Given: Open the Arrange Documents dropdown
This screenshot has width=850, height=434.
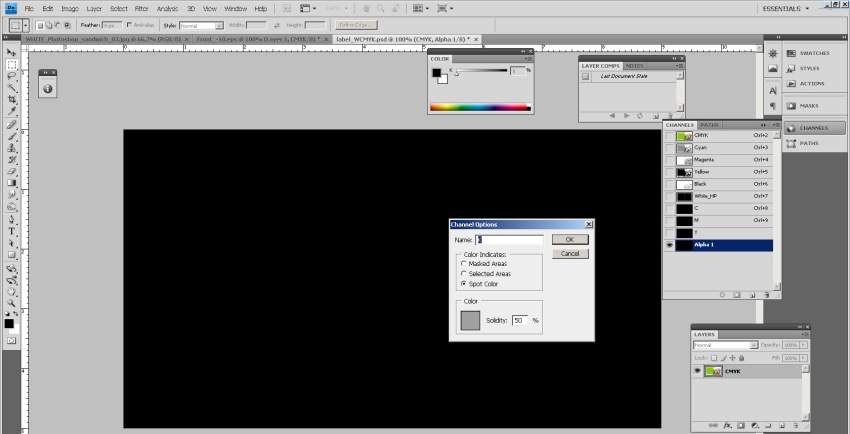Looking at the screenshot, I should (x=421, y=9).
